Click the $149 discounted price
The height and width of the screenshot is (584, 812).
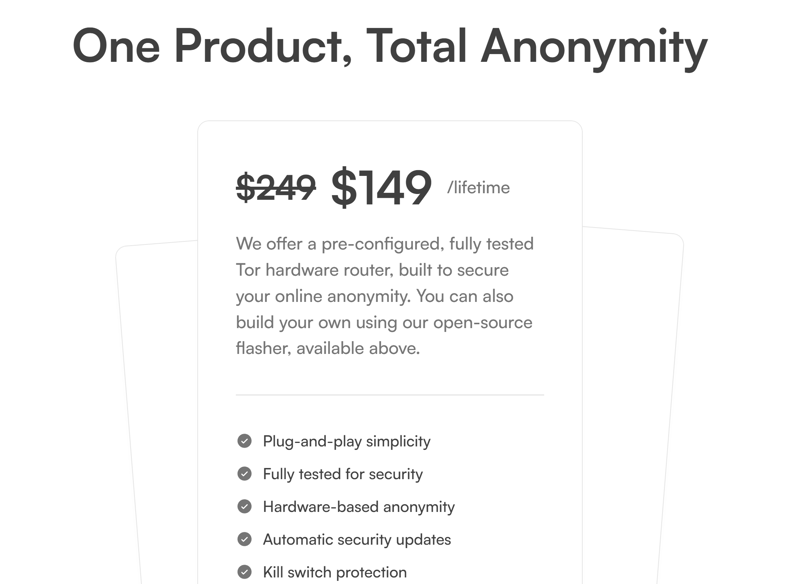click(x=381, y=187)
